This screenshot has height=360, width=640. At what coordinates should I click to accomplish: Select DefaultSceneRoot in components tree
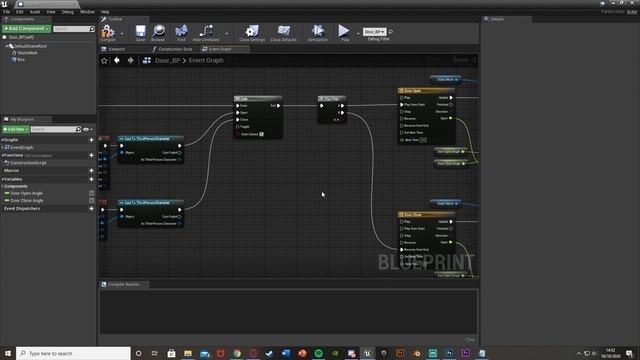30,46
